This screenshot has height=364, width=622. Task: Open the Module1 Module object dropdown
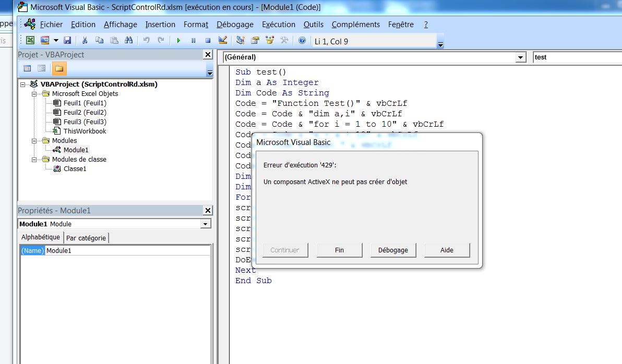click(205, 224)
